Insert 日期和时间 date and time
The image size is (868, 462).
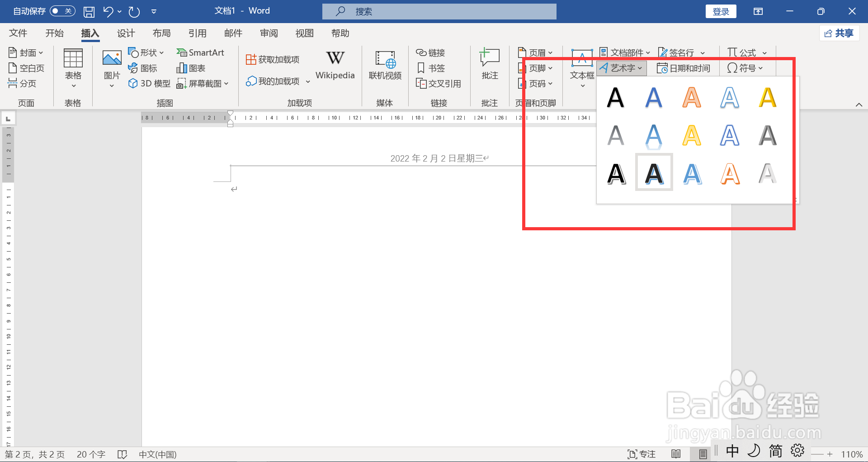(684, 68)
